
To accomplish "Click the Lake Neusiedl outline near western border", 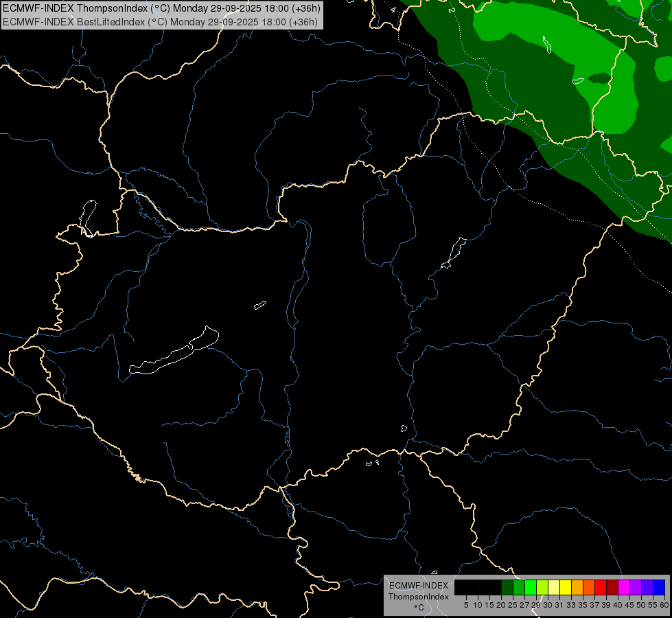I will 87,216.
